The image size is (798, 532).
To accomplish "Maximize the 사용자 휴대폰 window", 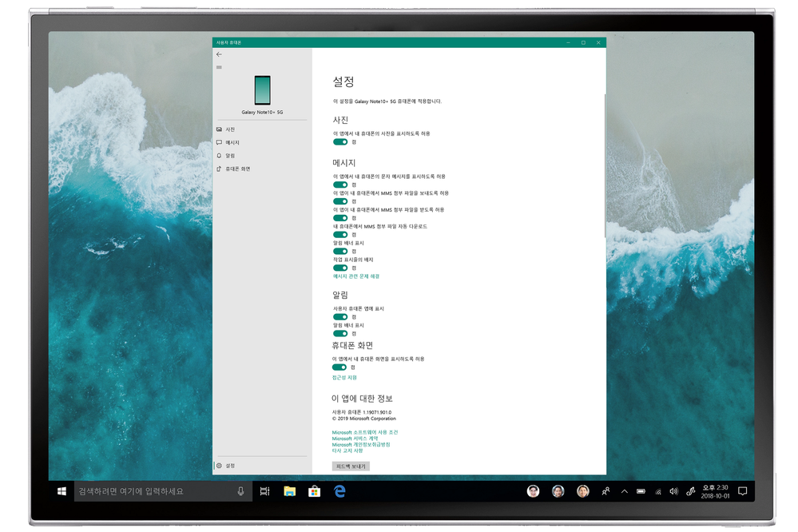I will tap(583, 43).
